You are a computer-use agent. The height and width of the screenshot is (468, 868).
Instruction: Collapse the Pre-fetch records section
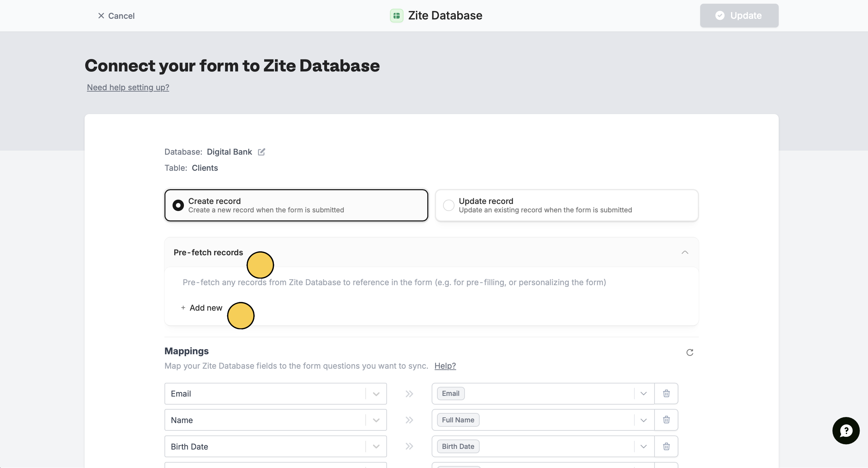click(684, 252)
